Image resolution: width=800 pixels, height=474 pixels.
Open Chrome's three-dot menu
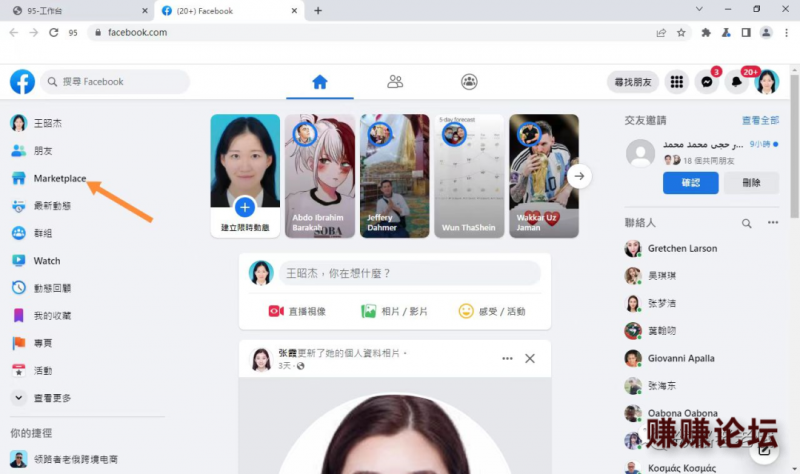[786, 33]
